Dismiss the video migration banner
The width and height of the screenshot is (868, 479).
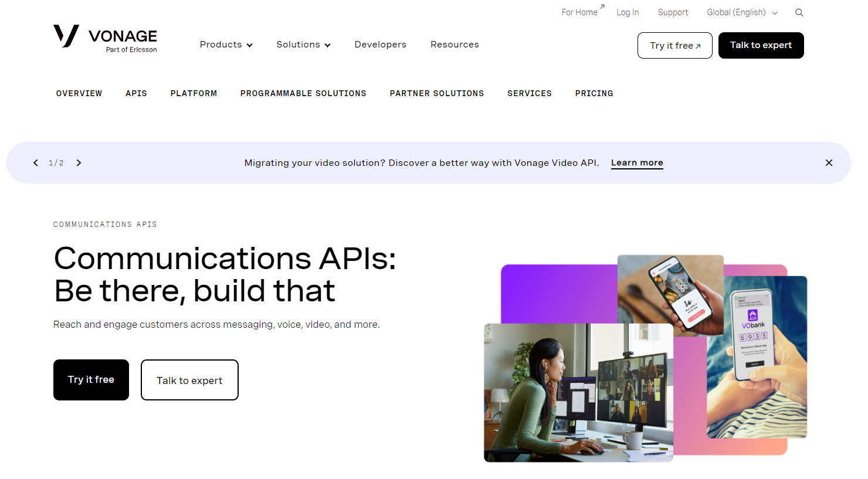coord(829,163)
